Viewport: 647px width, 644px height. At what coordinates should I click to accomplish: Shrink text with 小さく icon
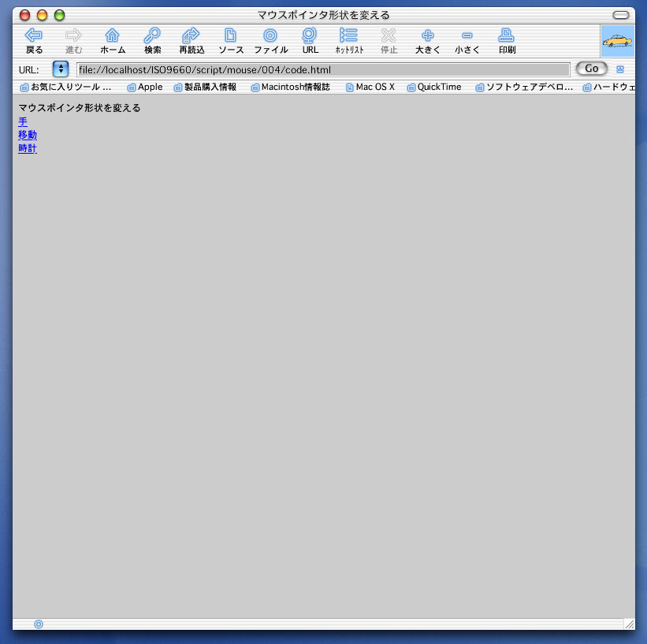[467, 35]
